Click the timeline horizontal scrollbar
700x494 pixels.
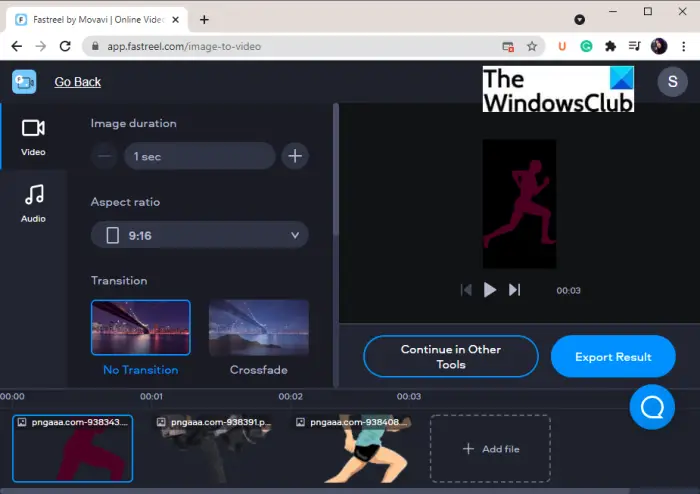point(315,491)
